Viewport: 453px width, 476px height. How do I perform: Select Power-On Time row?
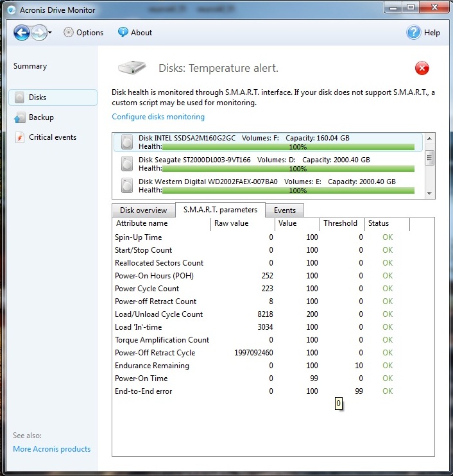click(x=262, y=378)
